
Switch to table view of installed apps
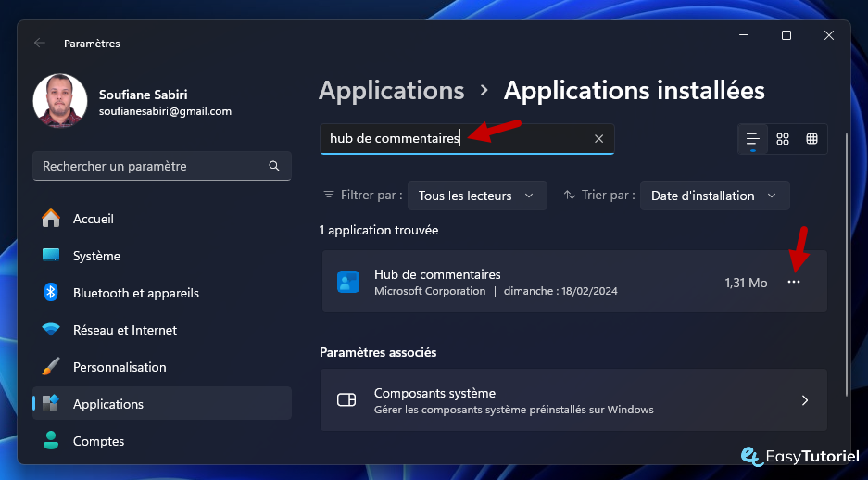point(812,139)
